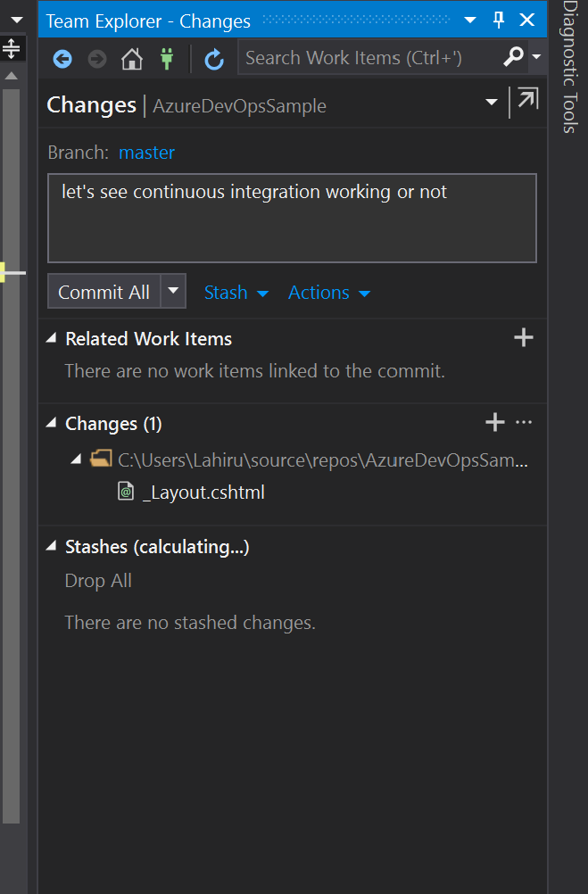Undock Changes page with pop-out arrow icon
The image size is (588, 894).
(528, 100)
